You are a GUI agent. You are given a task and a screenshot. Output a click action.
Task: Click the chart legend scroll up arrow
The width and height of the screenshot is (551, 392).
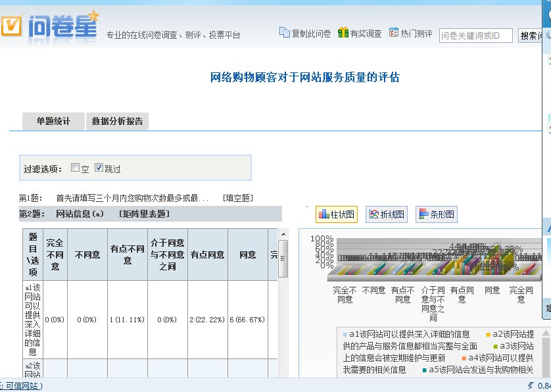[546, 333]
